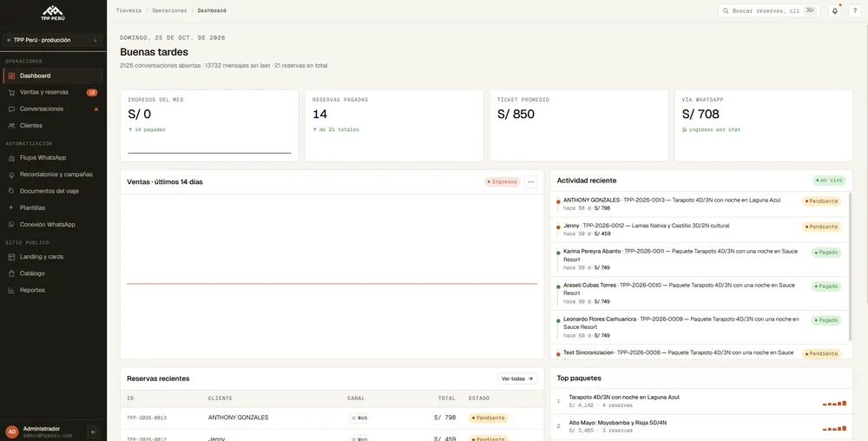This screenshot has width=868, height=441.
Task: Click the ESTADO column header
Action: (x=479, y=398)
